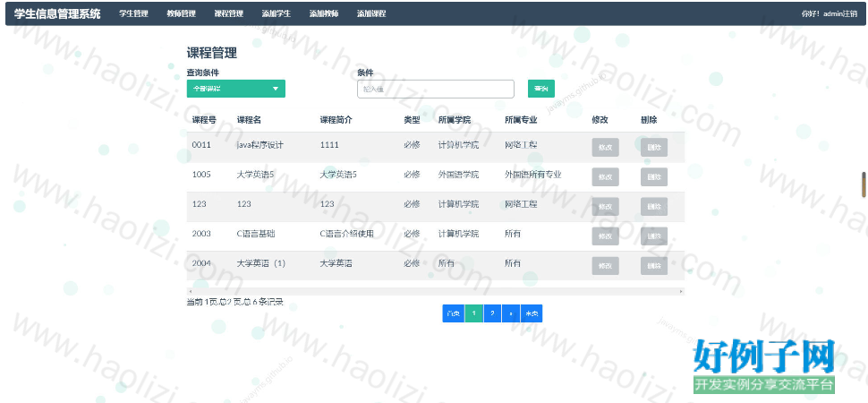This screenshot has width=868, height=403.
Task: Focus the 输入值 condition input field
Action: click(436, 90)
